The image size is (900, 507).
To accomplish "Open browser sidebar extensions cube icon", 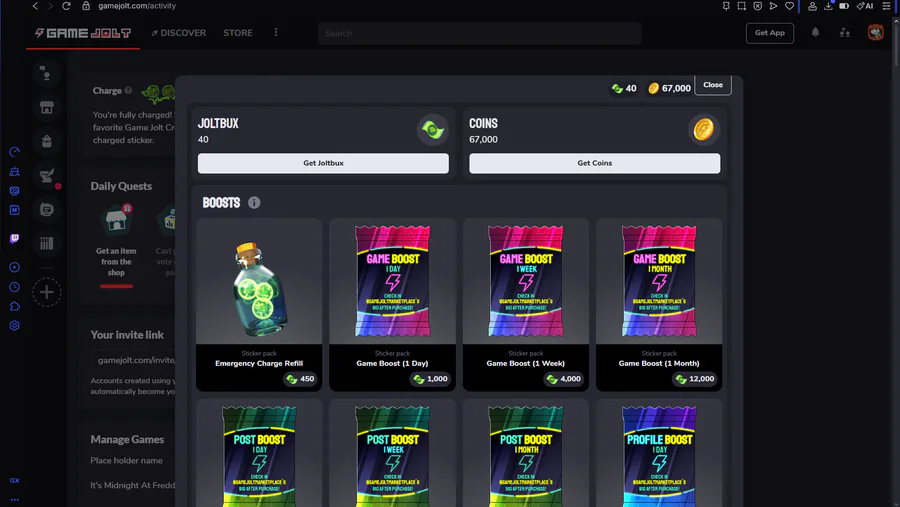I will point(14,306).
